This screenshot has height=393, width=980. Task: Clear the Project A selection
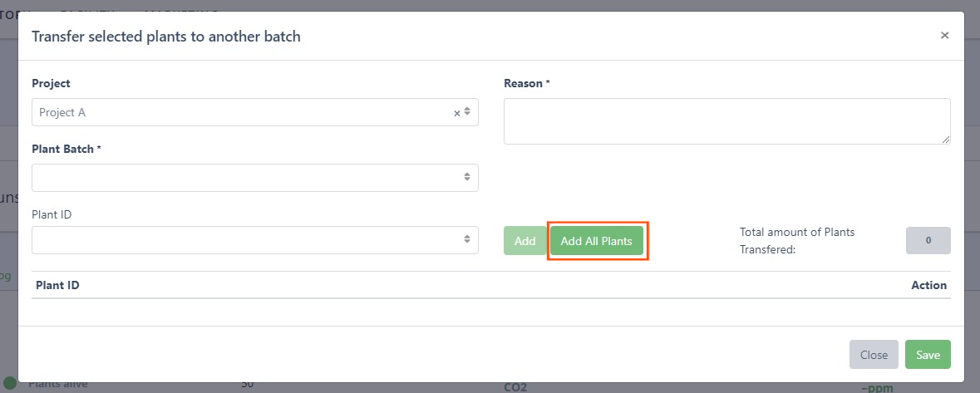[456, 113]
